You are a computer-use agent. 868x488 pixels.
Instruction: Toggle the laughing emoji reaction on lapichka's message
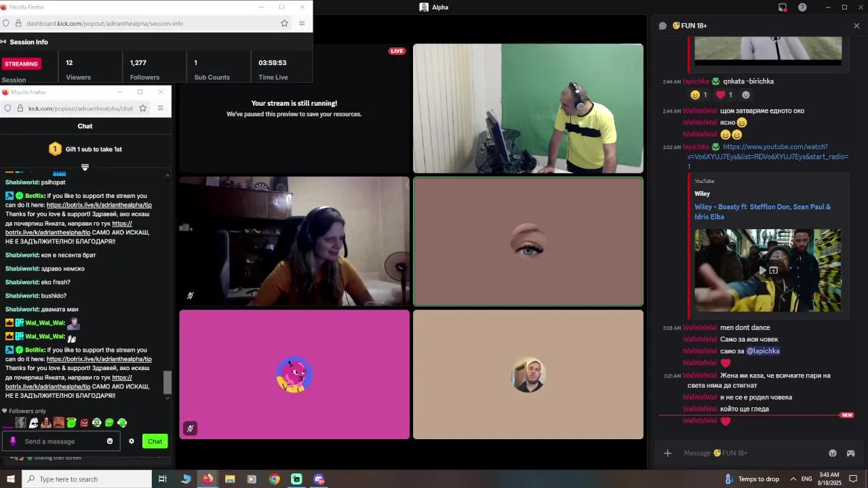[x=698, y=95]
